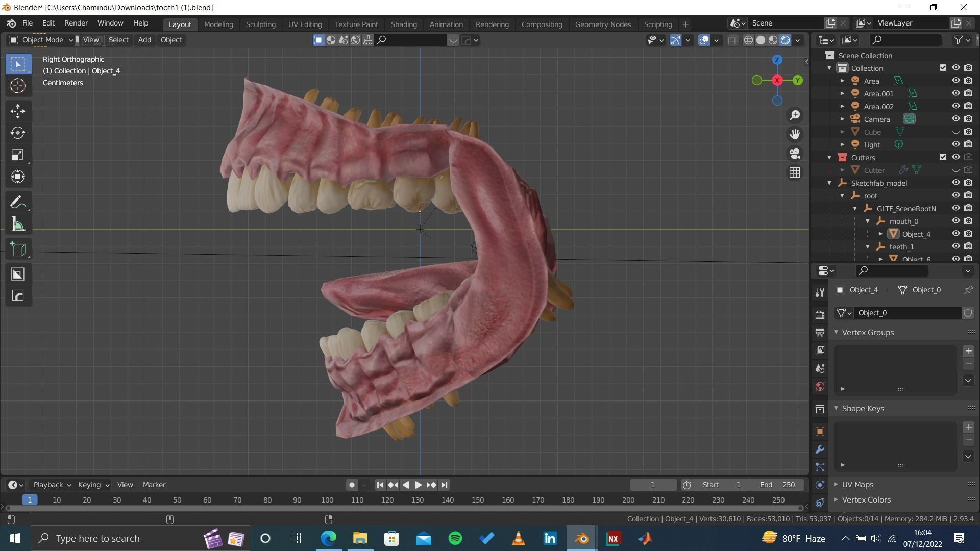Open the File menu
Viewport: 980px width, 551px height.
click(28, 23)
